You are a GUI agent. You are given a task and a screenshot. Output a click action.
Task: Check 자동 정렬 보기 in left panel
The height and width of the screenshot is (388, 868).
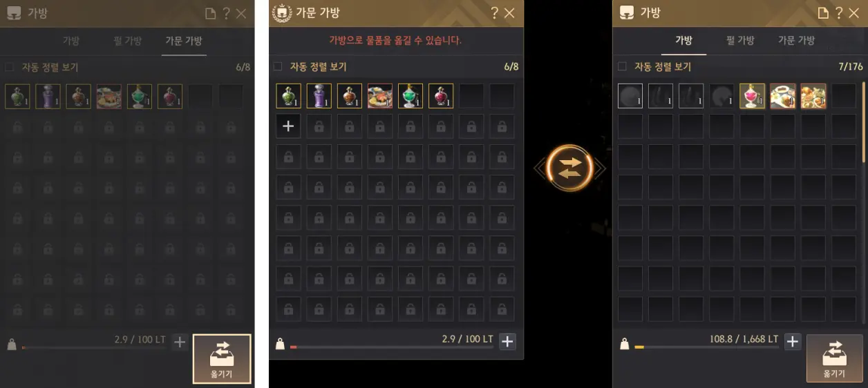point(9,68)
